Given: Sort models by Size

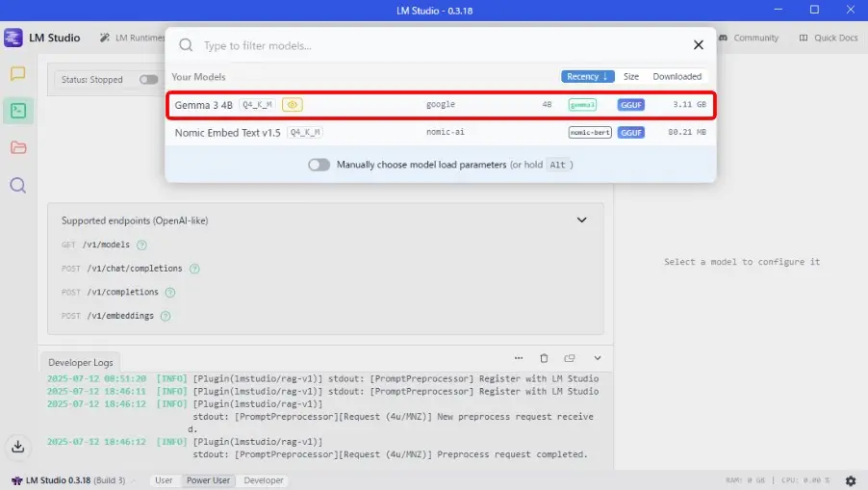Looking at the screenshot, I should 631,76.
